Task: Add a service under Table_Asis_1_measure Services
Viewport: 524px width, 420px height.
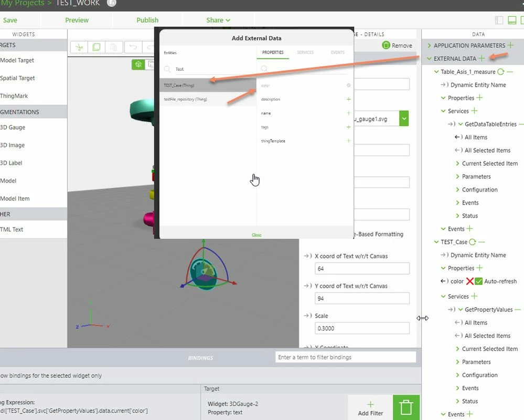Action: tap(474, 111)
